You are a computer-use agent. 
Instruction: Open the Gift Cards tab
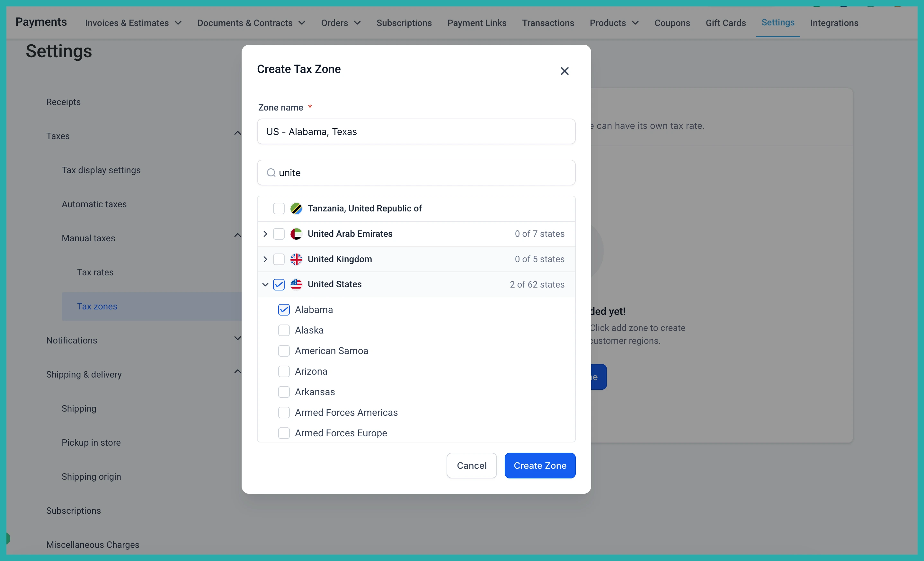726,23
